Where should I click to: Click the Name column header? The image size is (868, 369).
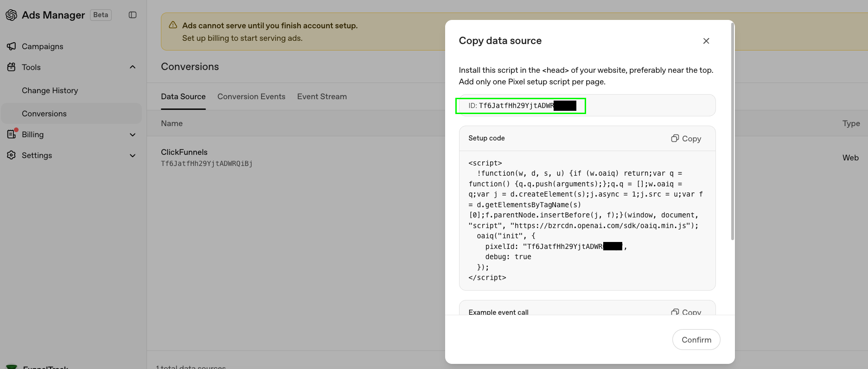pos(172,123)
